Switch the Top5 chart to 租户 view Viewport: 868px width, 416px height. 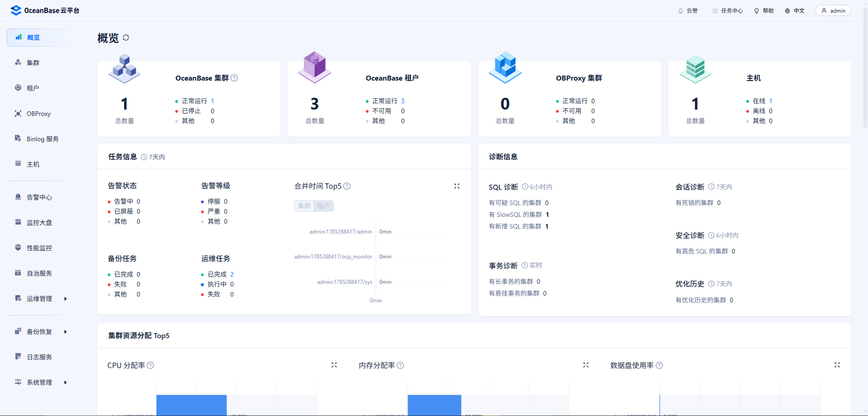pos(323,206)
